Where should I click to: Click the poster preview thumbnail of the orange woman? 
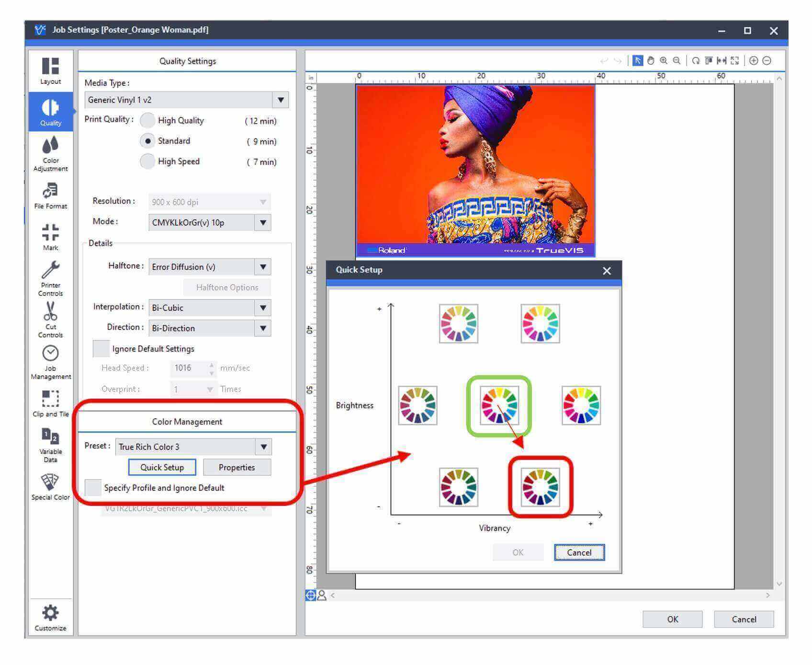(x=475, y=171)
